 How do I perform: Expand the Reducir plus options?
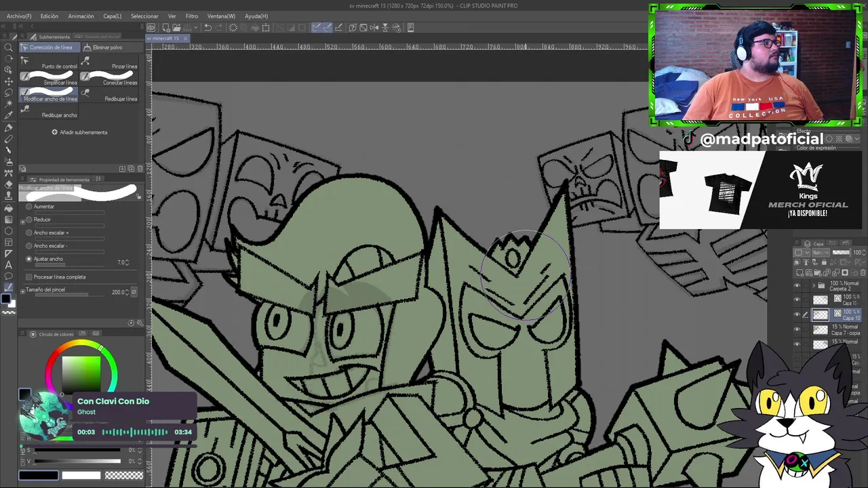pos(22,220)
